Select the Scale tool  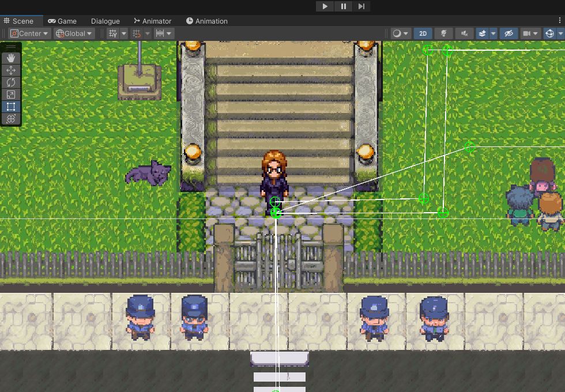point(11,95)
